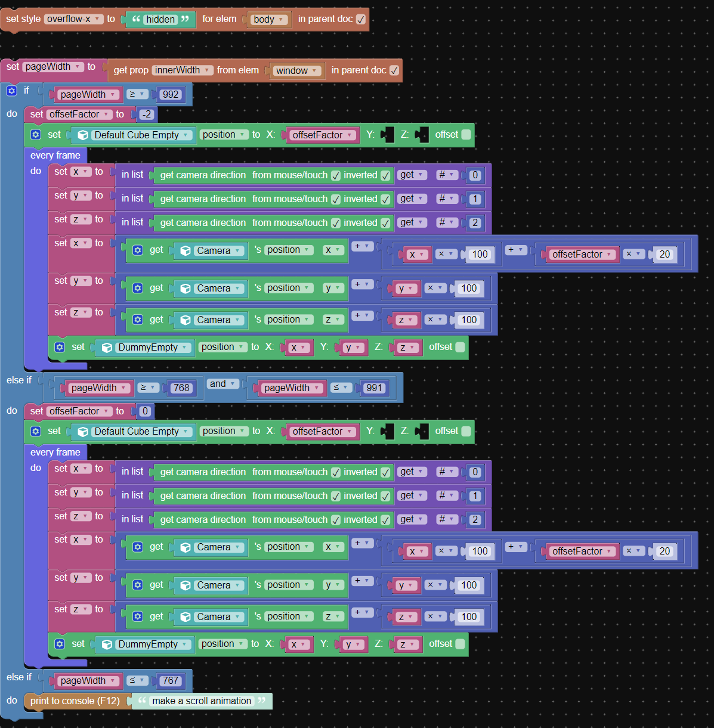Toggle inverted checkbox in set x row, second loop
The height and width of the screenshot is (728, 714).
coord(385,472)
